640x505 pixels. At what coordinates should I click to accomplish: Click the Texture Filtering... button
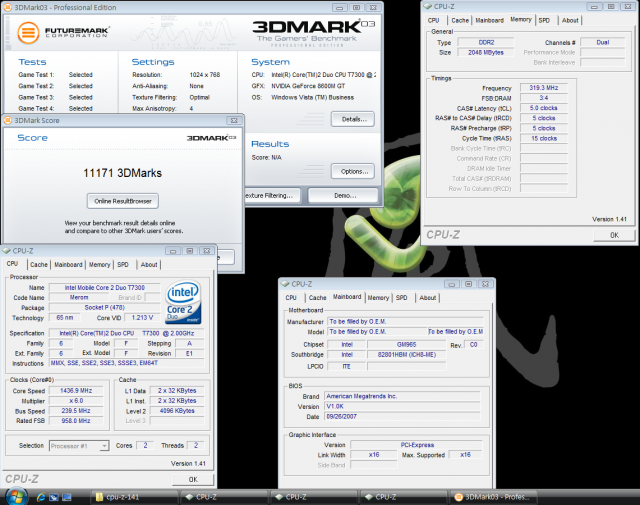tap(273, 196)
